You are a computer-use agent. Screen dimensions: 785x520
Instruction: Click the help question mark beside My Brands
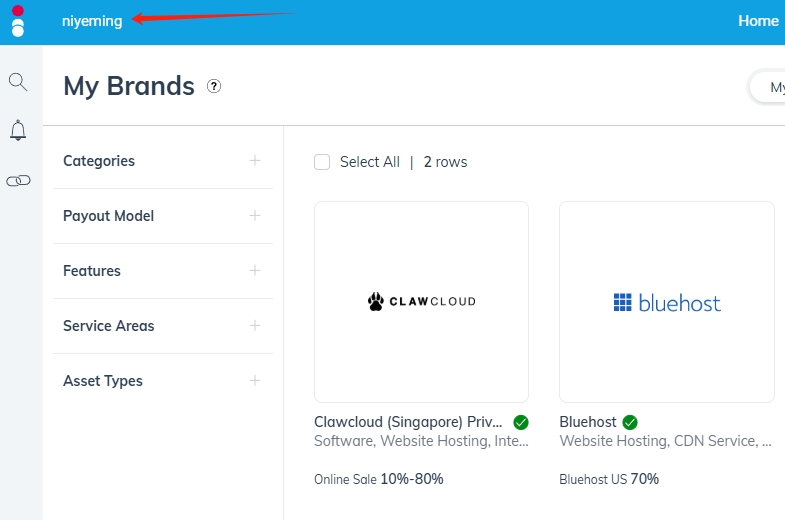(214, 87)
